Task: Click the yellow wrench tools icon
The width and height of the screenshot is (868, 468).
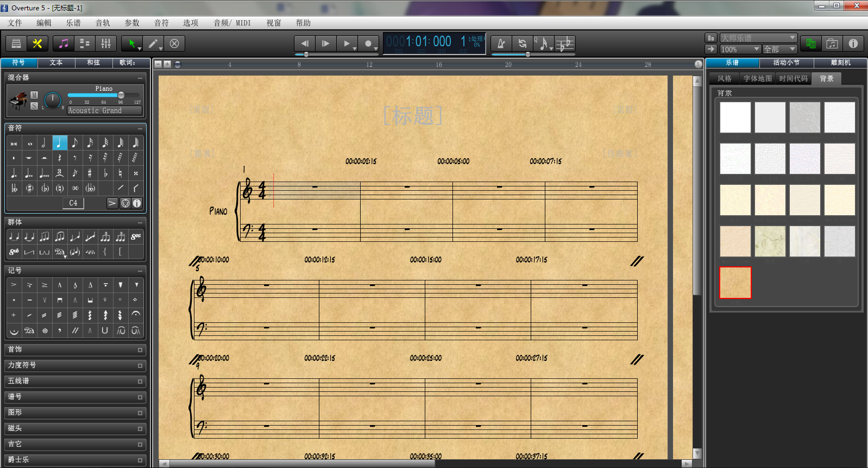Action: 37,43
